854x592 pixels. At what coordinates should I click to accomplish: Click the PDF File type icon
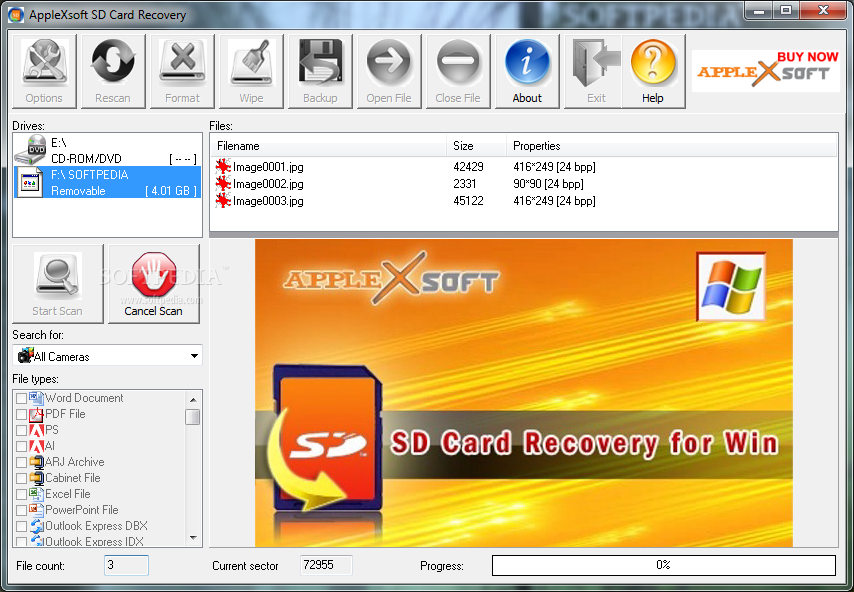point(36,414)
